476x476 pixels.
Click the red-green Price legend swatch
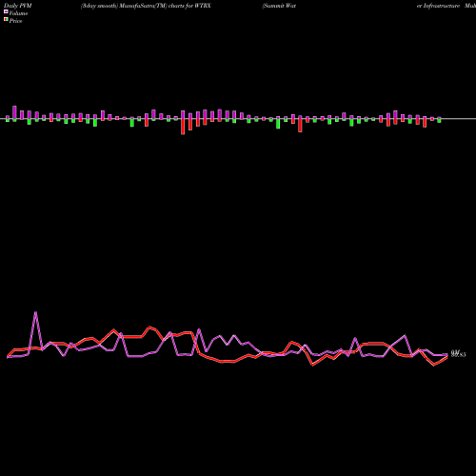pos(6,20)
